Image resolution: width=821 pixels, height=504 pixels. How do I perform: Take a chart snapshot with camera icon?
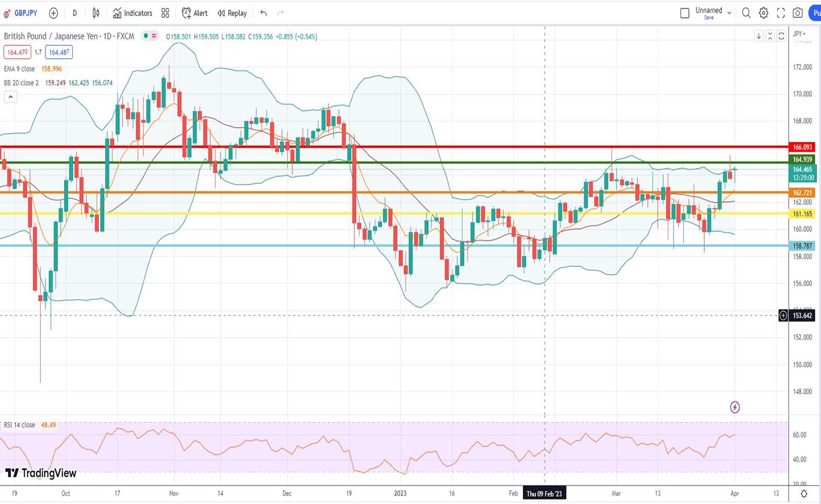point(798,13)
